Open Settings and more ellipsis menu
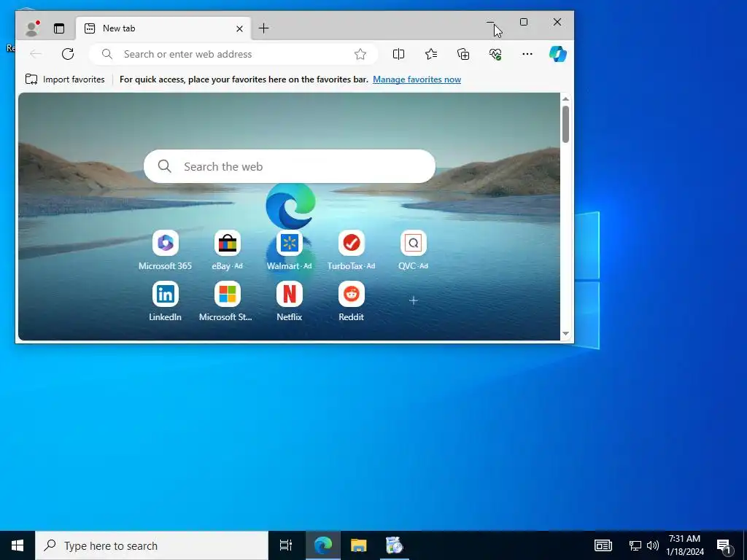 click(x=527, y=54)
